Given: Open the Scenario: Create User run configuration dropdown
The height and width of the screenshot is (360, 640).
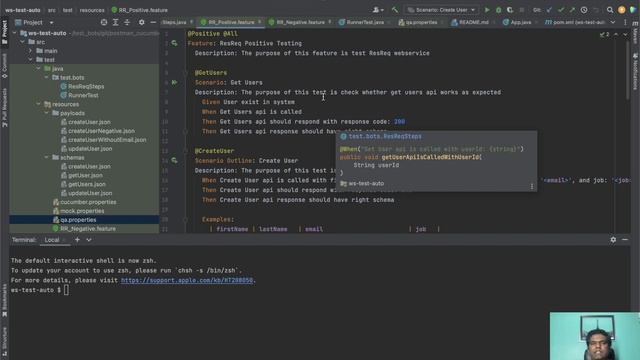Looking at the screenshot, I should pos(442,10).
